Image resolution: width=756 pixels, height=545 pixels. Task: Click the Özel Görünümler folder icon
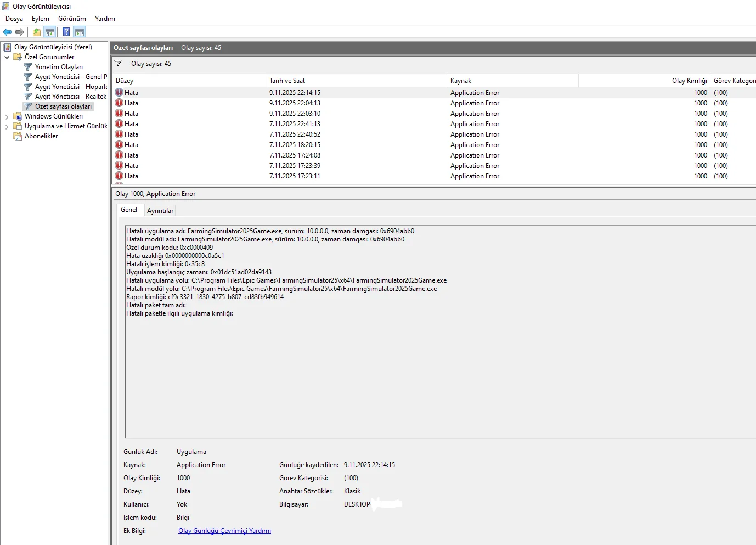[18, 57]
